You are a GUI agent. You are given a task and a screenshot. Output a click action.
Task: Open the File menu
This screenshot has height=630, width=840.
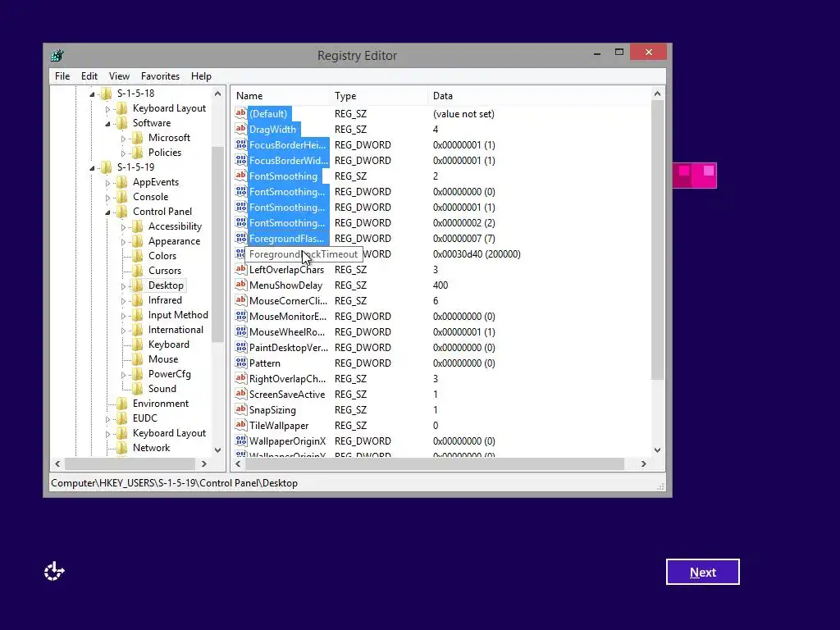(62, 76)
